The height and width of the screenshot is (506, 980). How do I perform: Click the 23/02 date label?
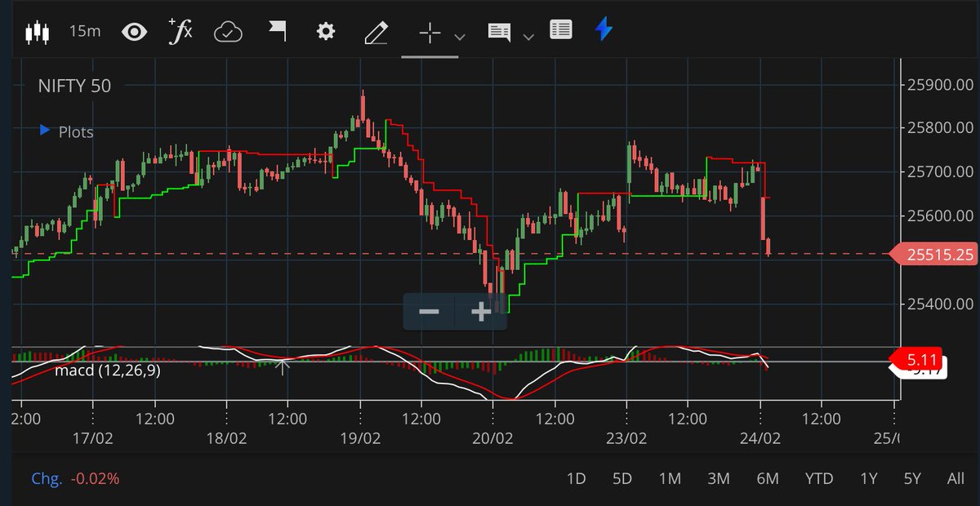point(627,439)
